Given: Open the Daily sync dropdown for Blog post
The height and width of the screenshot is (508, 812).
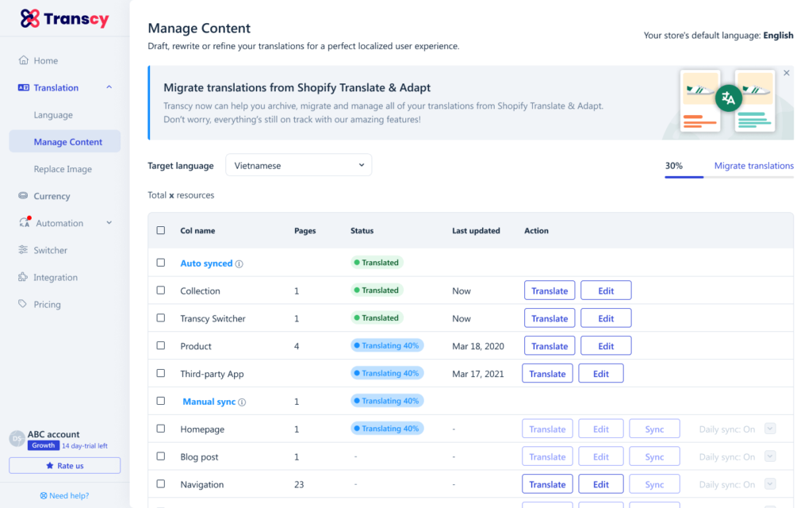Looking at the screenshot, I should click(770, 456).
